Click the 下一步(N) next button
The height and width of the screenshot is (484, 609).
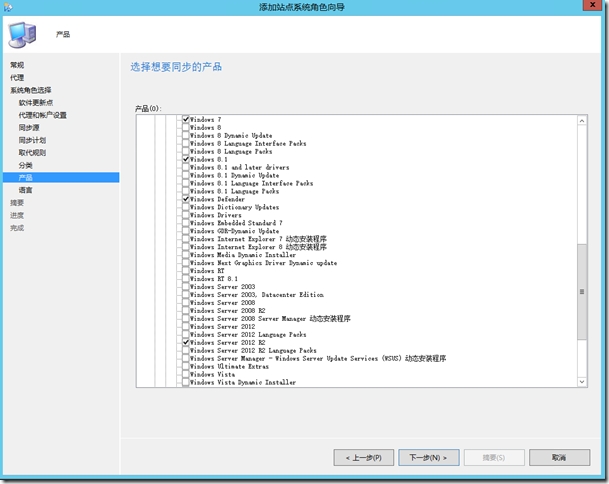point(428,458)
